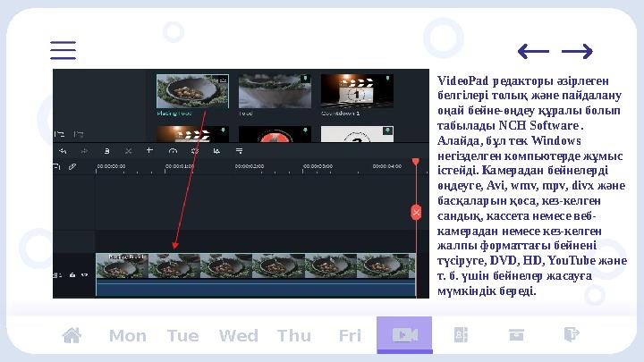Toggle the auto-link chain icon beside ruler
644x362 pixels.
pos(72,166)
